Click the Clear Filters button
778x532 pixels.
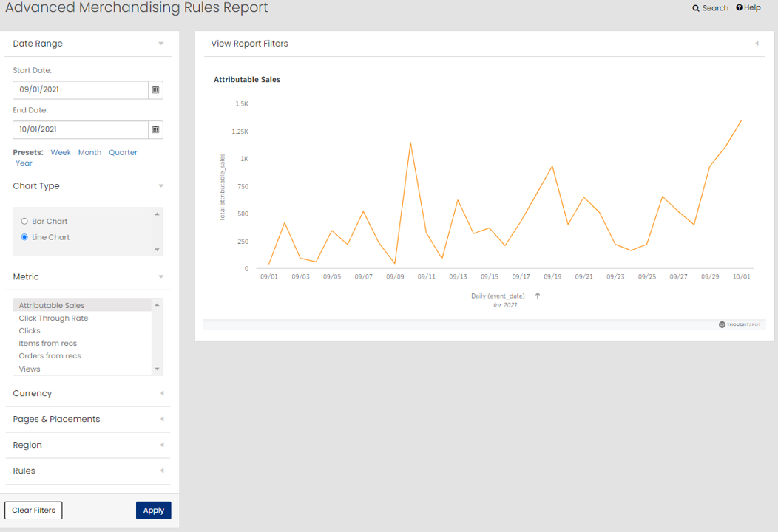pos(34,510)
